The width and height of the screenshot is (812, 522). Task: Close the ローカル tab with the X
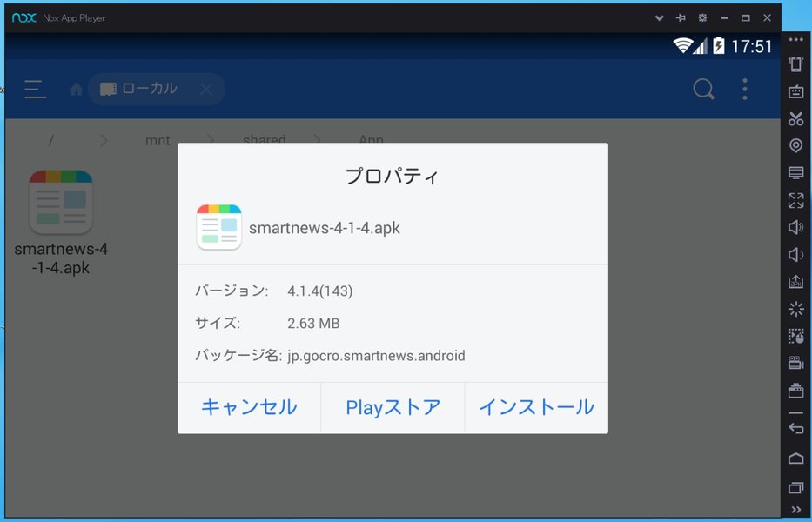pos(206,90)
